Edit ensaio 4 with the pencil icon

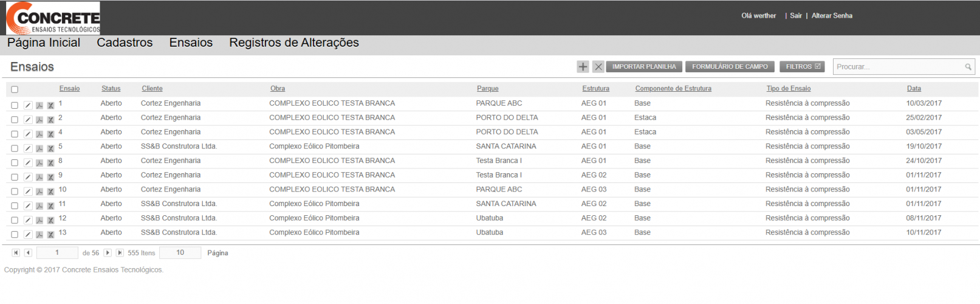(28, 134)
